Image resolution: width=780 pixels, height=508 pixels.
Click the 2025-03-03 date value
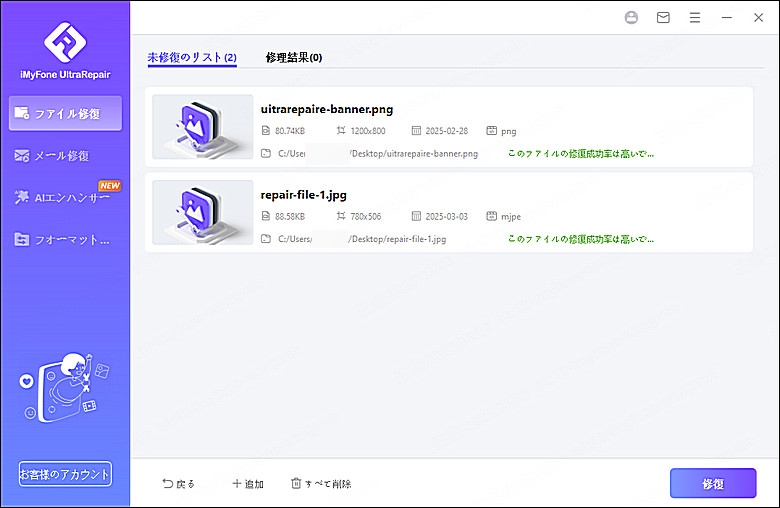tap(447, 216)
